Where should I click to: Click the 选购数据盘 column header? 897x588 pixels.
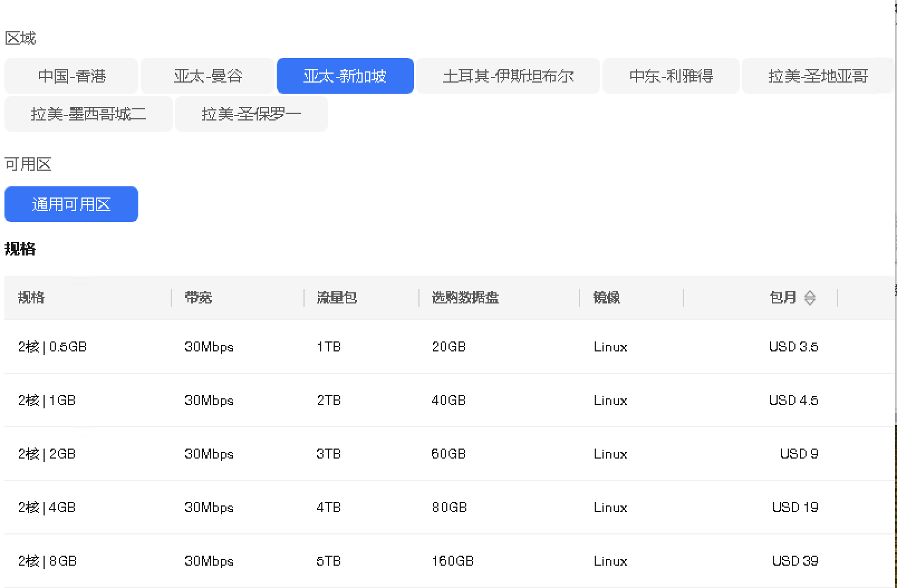click(465, 298)
